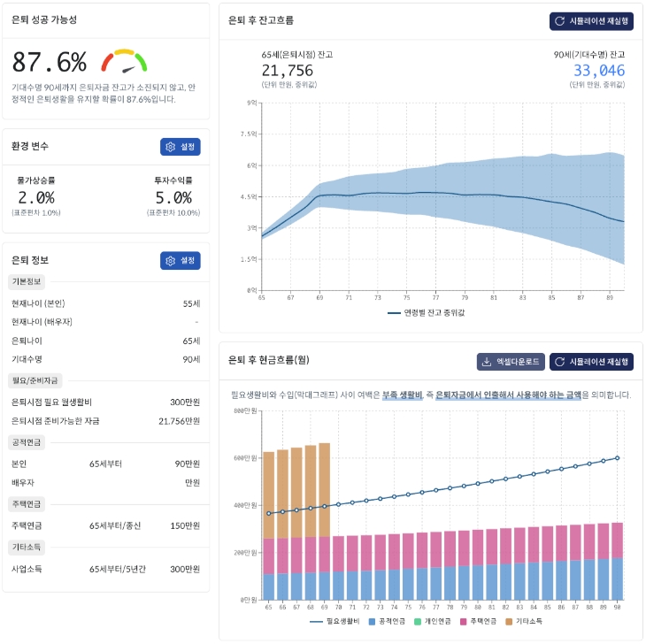This screenshot has height=644, width=646.
Task: Click refresh icon in 은퇴 후 잔고흐름 panel
Action: [x=558, y=20]
